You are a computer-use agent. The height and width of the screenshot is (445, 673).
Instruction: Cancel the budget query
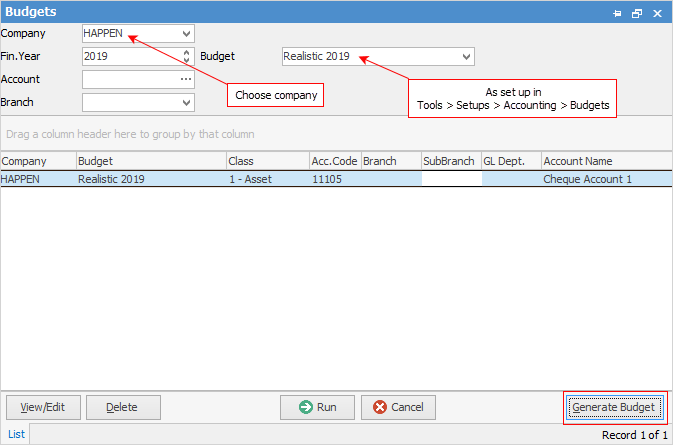pos(398,407)
